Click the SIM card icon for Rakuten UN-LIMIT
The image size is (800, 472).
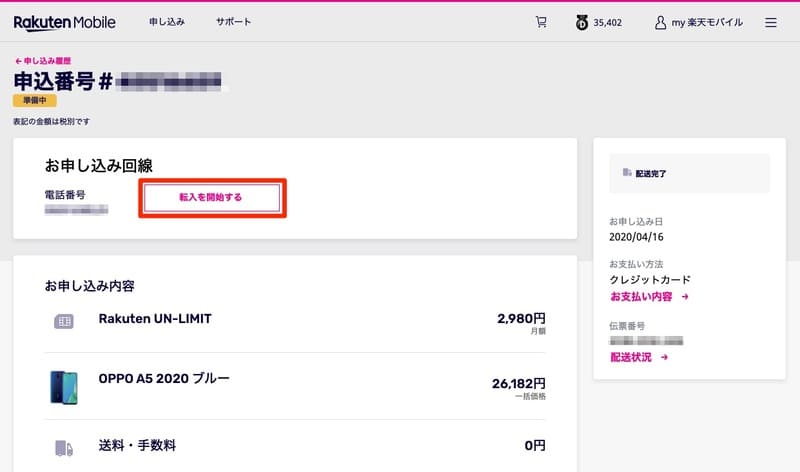click(x=64, y=321)
